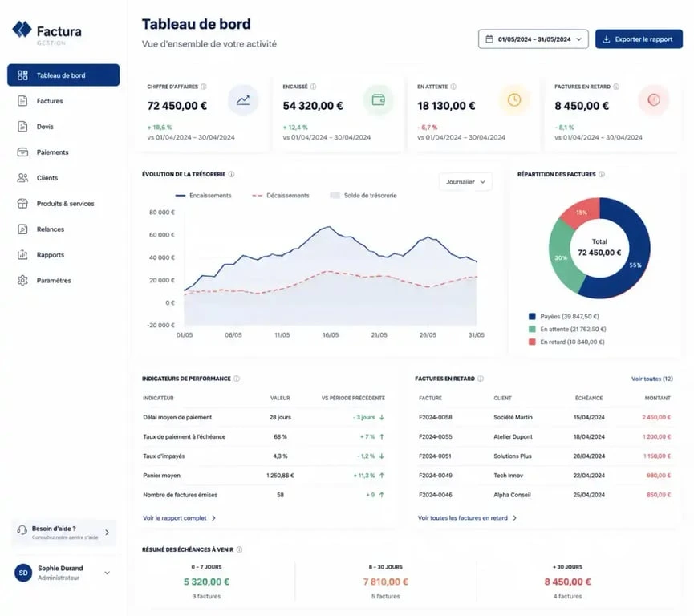Select invoice F2024-0055
This screenshot has height=616, width=694.
(x=436, y=437)
